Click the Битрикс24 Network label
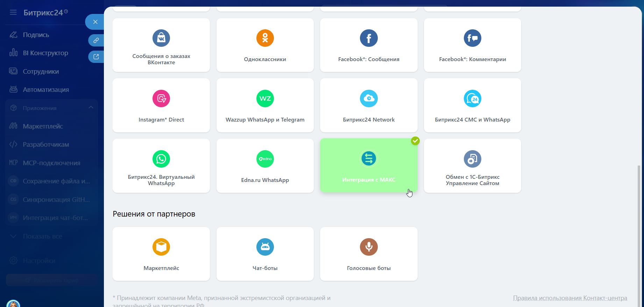Image resolution: width=644 pixels, height=307 pixels. click(369, 120)
